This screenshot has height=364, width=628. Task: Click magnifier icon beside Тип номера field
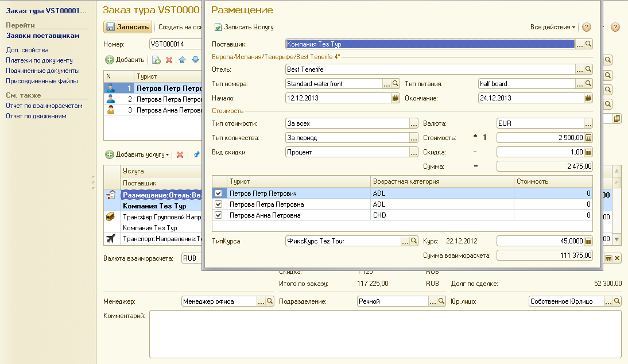point(396,84)
